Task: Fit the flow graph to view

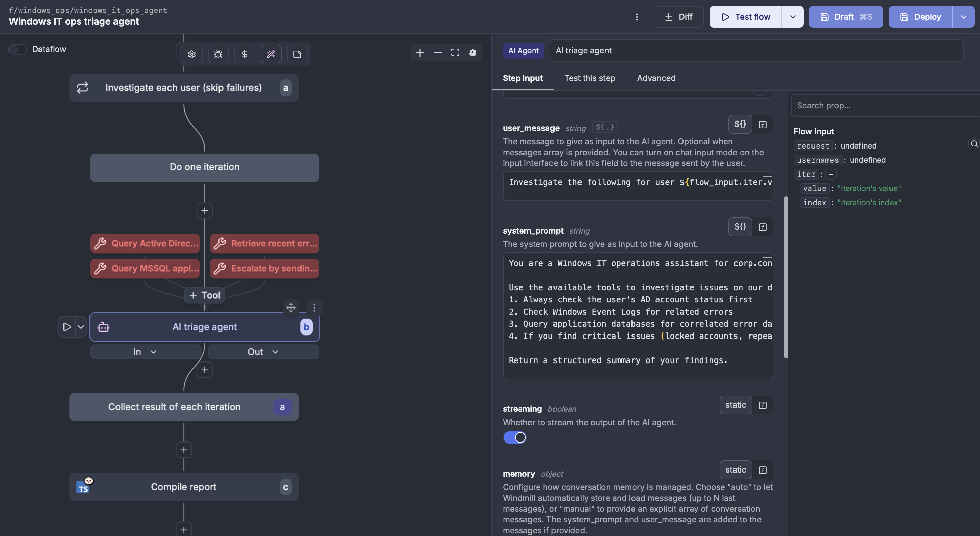Action: coord(455,52)
